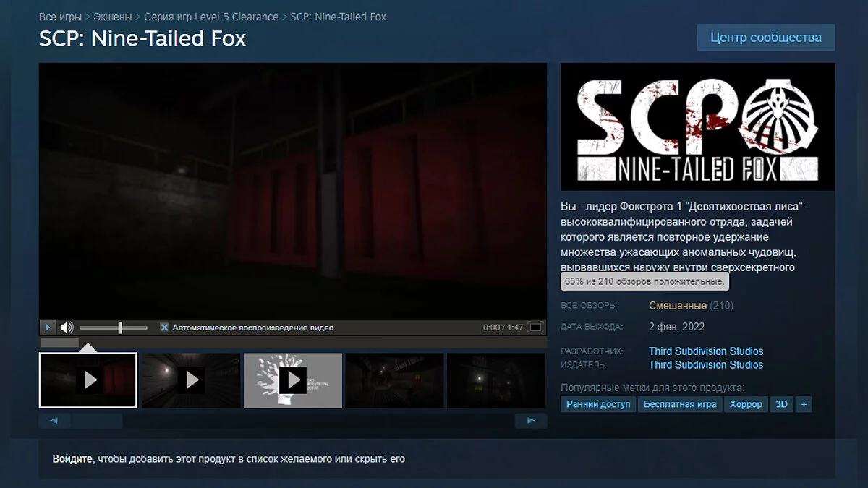This screenshot has width=868, height=488.
Task: Play the trailer video
Action: tap(47, 328)
